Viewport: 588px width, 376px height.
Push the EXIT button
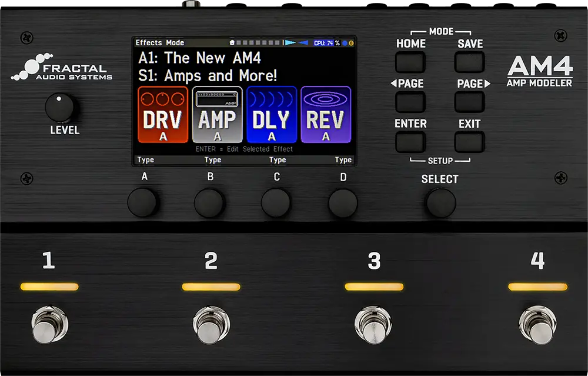(469, 142)
